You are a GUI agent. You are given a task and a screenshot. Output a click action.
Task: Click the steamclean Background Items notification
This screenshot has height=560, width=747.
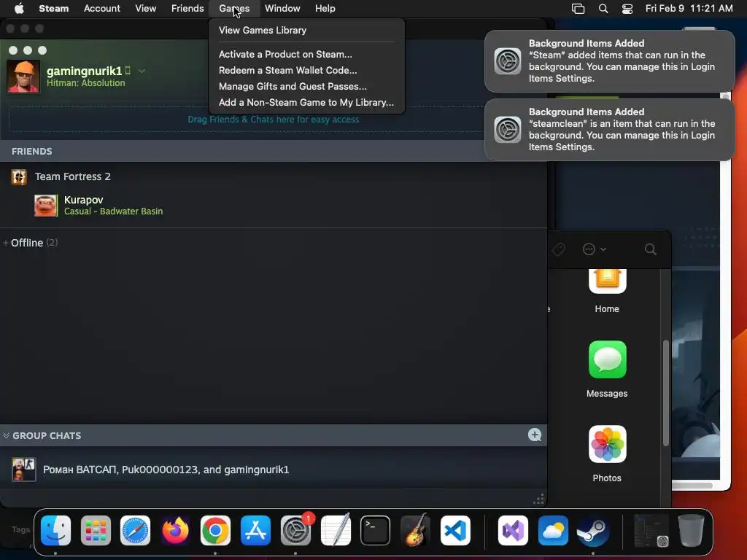point(609,130)
